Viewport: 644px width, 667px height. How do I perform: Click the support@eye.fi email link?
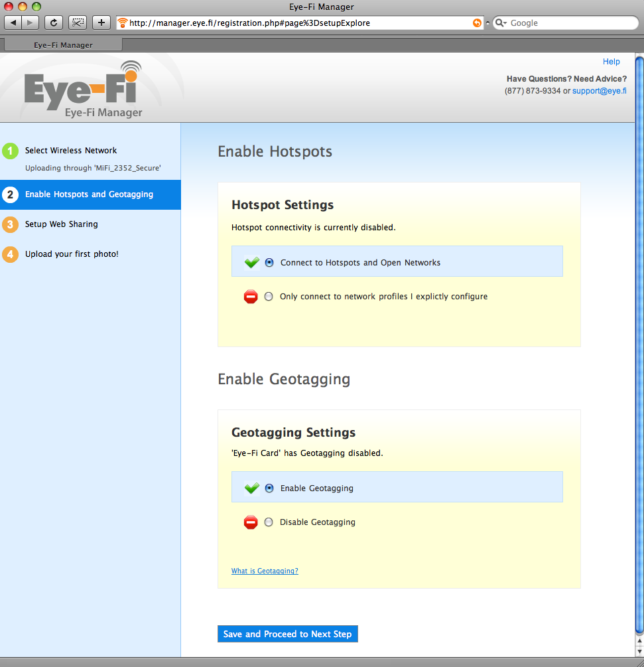pyautogui.click(x=599, y=91)
